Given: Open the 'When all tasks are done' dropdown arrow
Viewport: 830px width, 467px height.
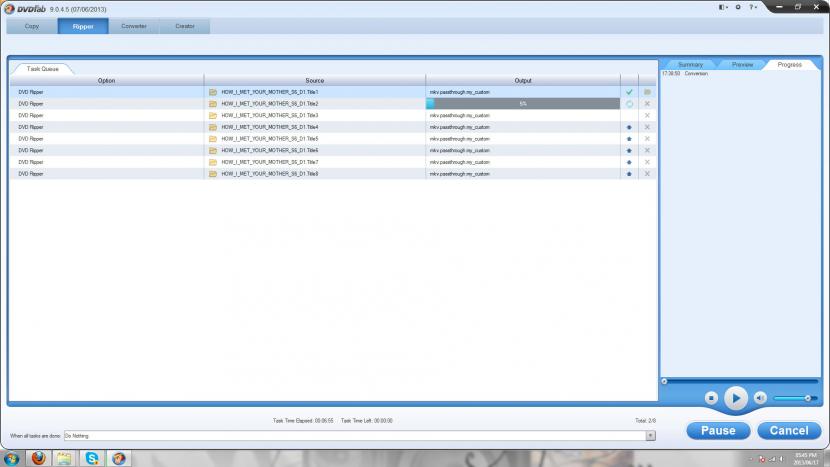Looking at the screenshot, I should click(x=650, y=436).
